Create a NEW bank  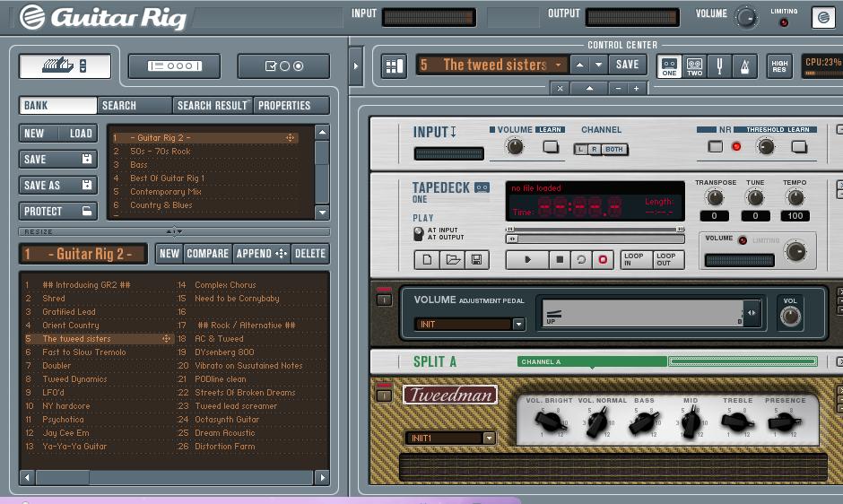pos(38,134)
